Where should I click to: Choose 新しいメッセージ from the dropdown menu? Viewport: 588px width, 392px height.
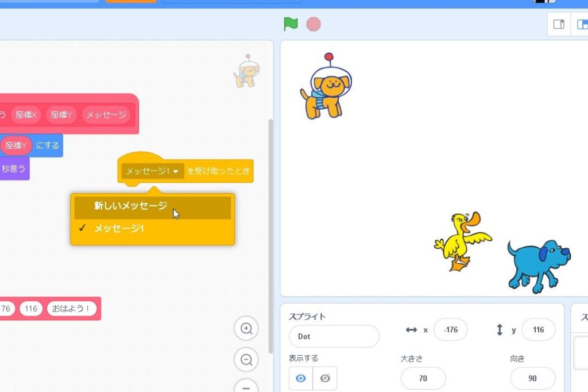pos(131,206)
